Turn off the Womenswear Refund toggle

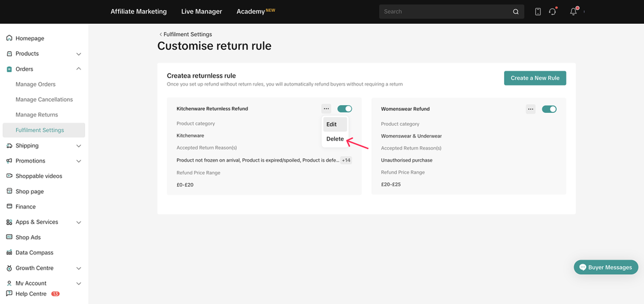click(549, 109)
